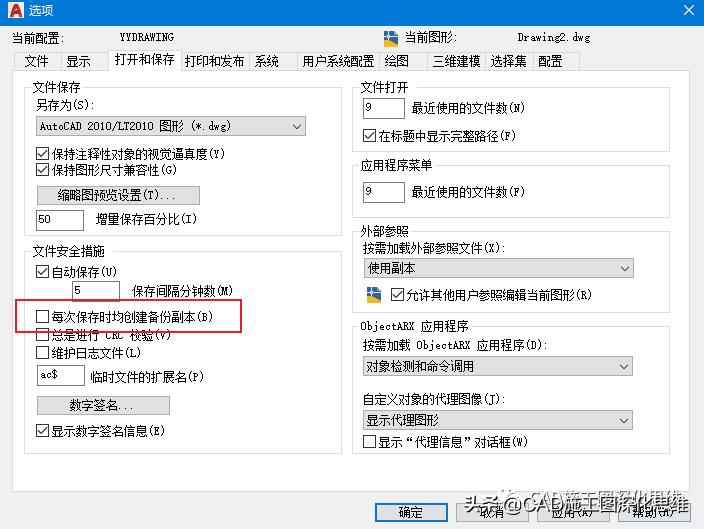The height and width of the screenshot is (529, 704).
Task: Click the 取消 button
Action: coord(492,512)
